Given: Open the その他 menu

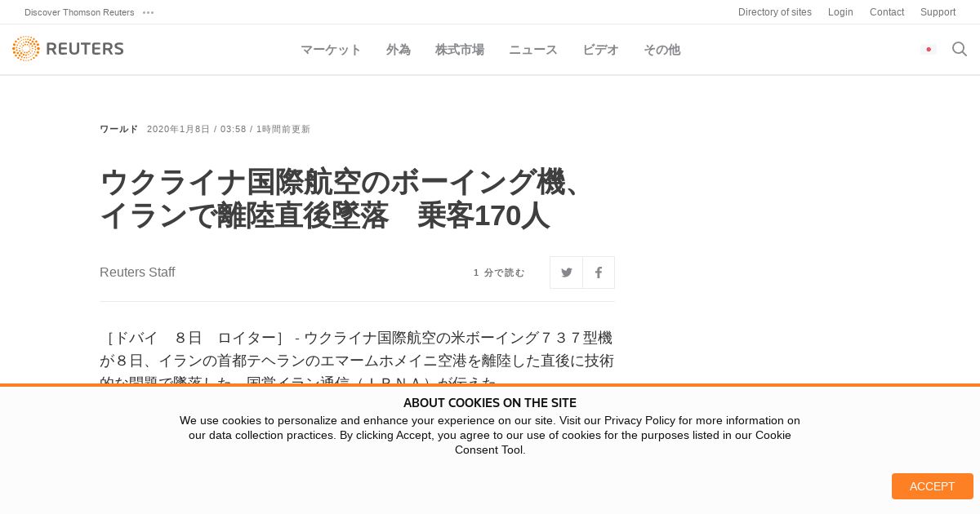Looking at the screenshot, I should 661,50.
